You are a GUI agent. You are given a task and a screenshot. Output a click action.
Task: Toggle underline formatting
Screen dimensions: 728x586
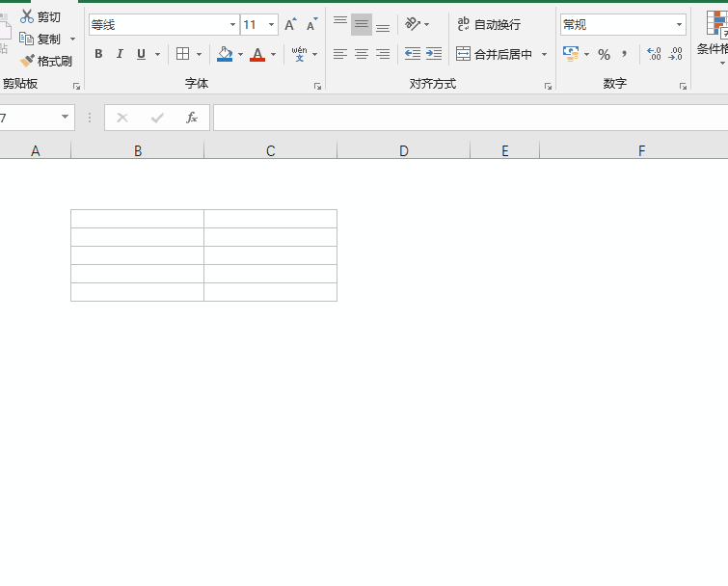click(x=141, y=54)
